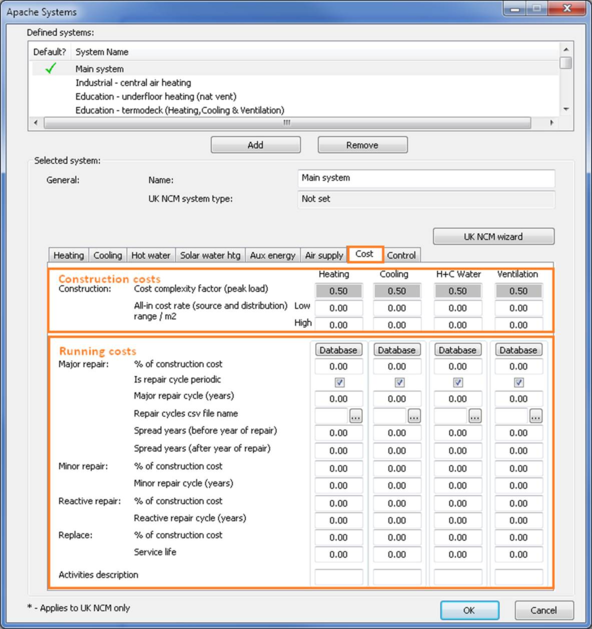The image size is (592, 629).
Task: Click the horizontal scrollbar of the systems list
Action: click(x=287, y=122)
